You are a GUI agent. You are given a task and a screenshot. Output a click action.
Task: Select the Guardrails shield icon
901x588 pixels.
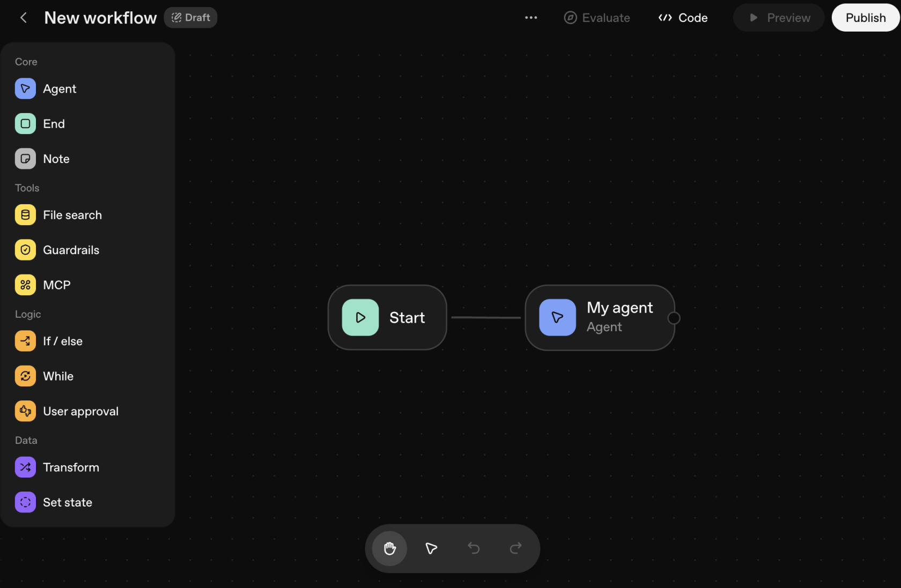pos(25,250)
